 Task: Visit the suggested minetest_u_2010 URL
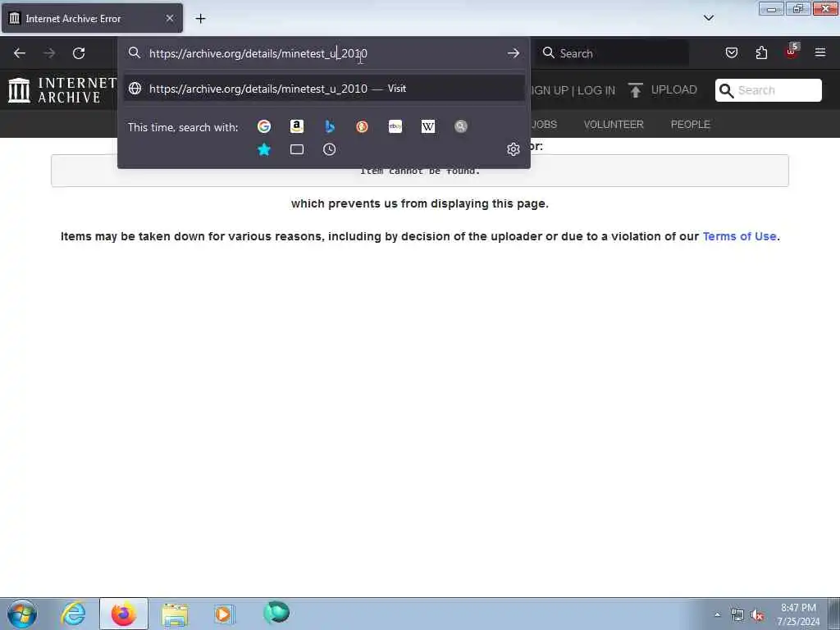tap(324, 89)
